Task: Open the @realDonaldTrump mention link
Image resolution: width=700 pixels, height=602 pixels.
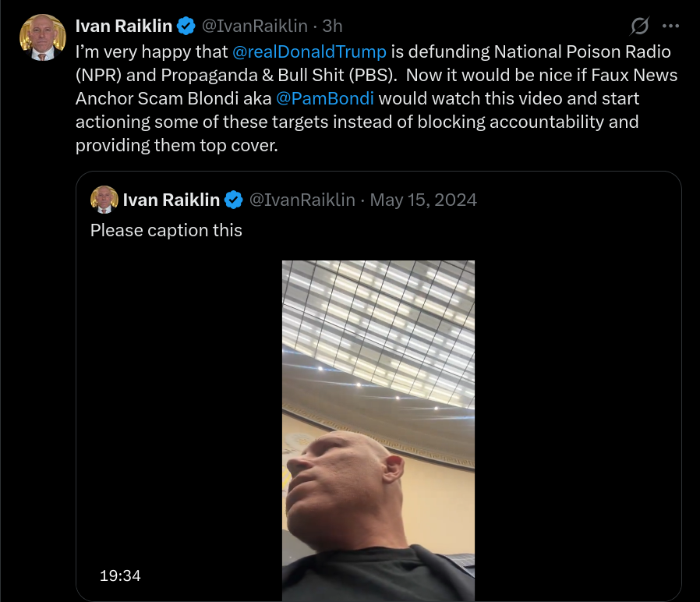Action: tap(309, 51)
